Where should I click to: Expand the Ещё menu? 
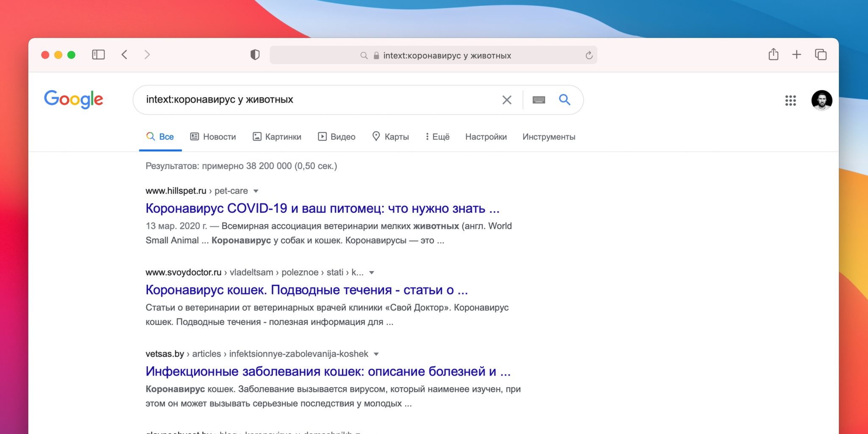pyautogui.click(x=438, y=136)
